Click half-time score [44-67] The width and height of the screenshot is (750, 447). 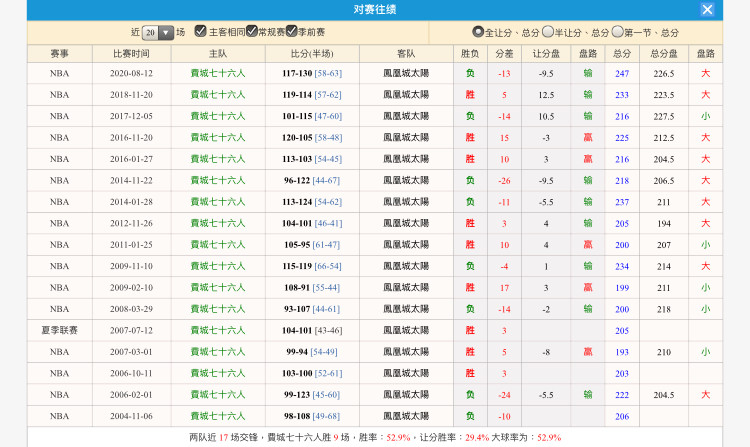click(326, 181)
